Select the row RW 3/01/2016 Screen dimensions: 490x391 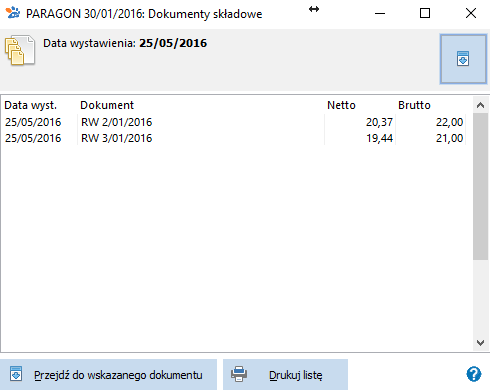[235, 138]
